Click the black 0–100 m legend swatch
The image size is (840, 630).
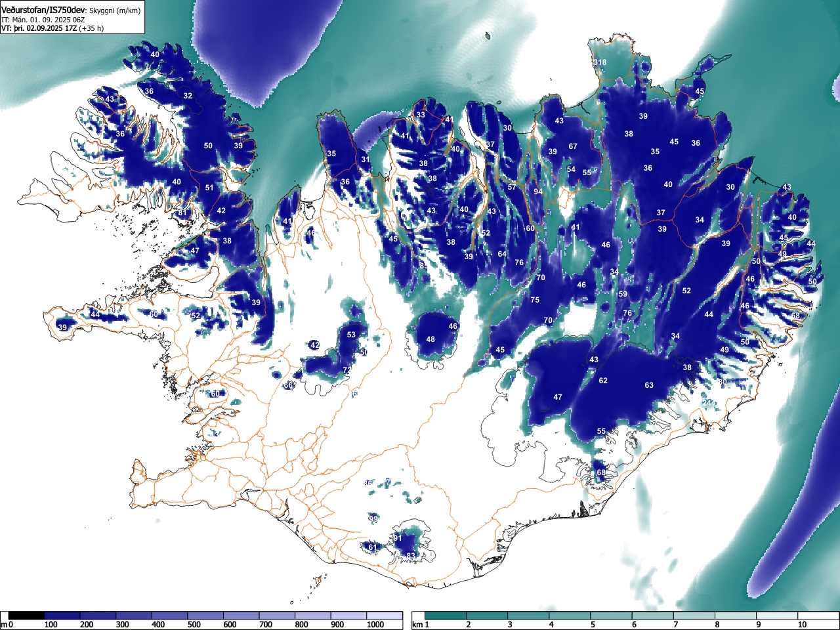pyautogui.click(x=27, y=616)
